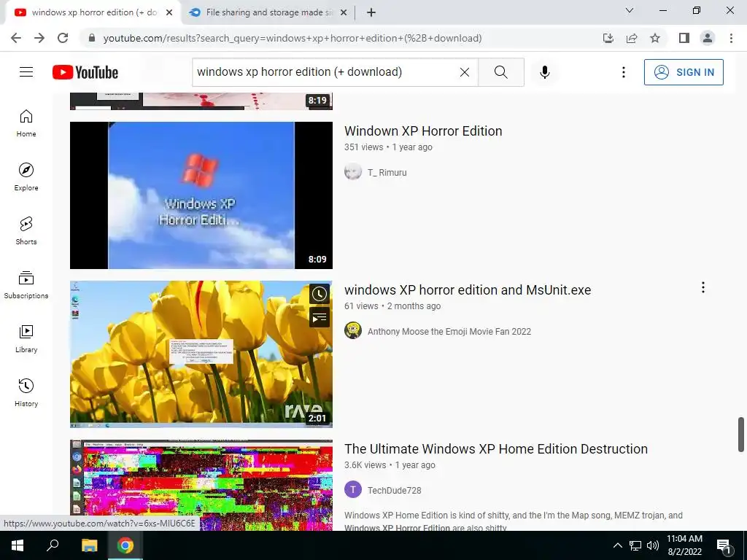Install YouTube app from address bar
This screenshot has width=747, height=560.
(x=608, y=38)
